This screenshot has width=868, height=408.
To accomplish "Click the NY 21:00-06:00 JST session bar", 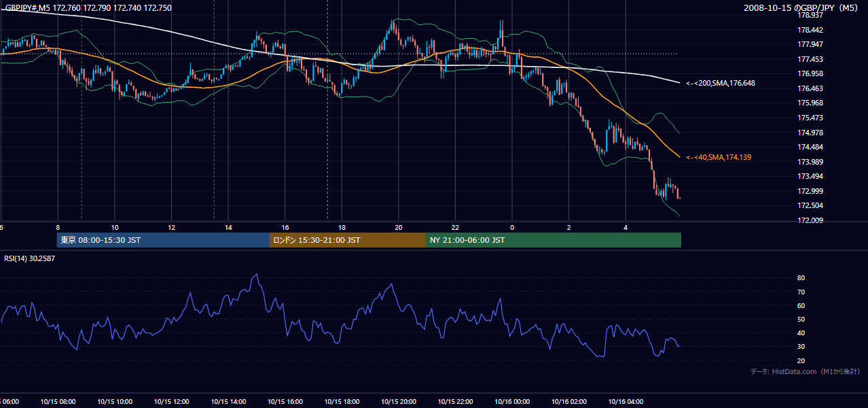I will click(554, 240).
